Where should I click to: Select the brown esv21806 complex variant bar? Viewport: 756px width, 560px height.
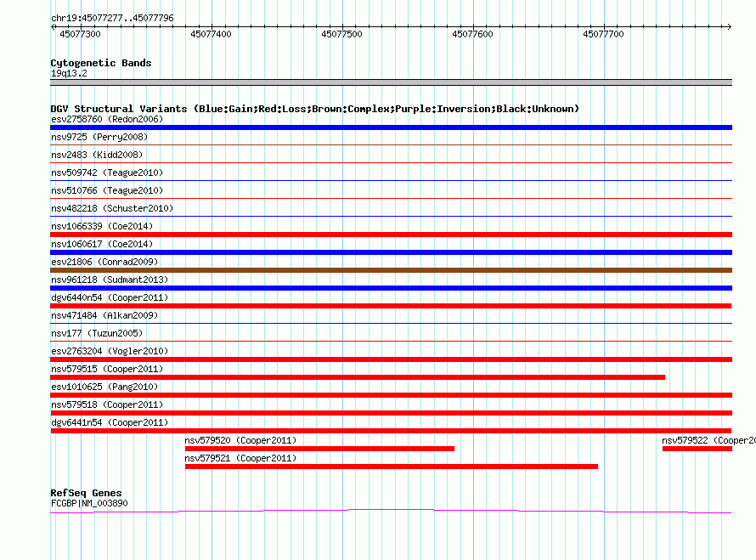pyautogui.click(x=391, y=270)
